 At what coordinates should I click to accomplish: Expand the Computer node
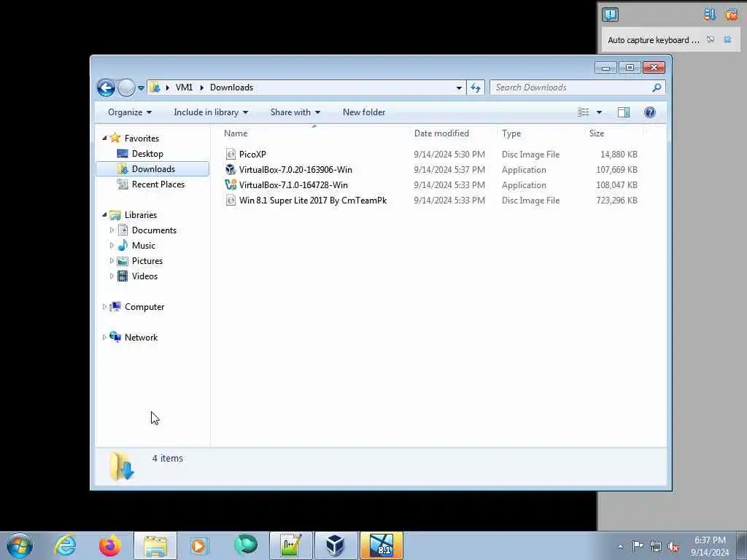coord(104,307)
